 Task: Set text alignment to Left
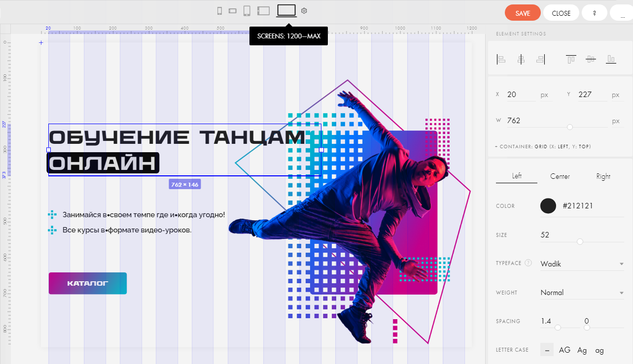[517, 176]
